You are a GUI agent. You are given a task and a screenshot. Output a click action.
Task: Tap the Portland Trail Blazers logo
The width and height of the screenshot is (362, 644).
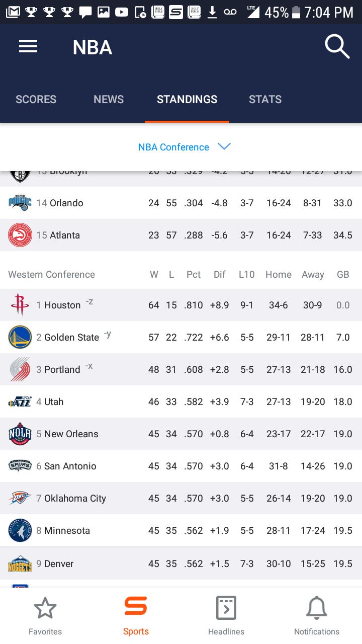pos(20,369)
